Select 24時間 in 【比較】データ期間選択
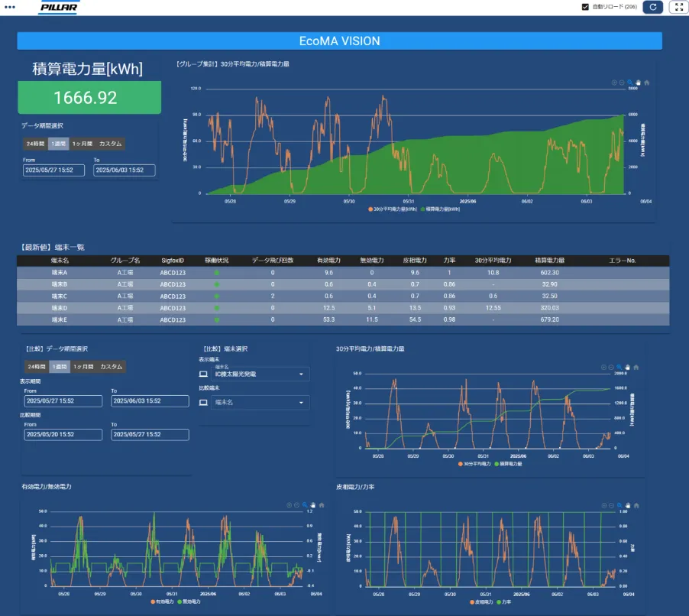 click(37, 367)
